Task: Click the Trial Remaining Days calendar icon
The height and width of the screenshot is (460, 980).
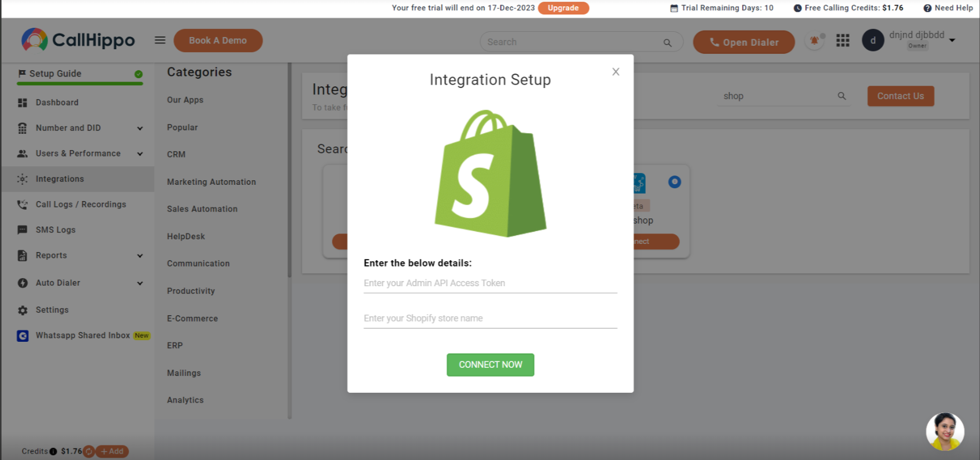Action: click(674, 8)
